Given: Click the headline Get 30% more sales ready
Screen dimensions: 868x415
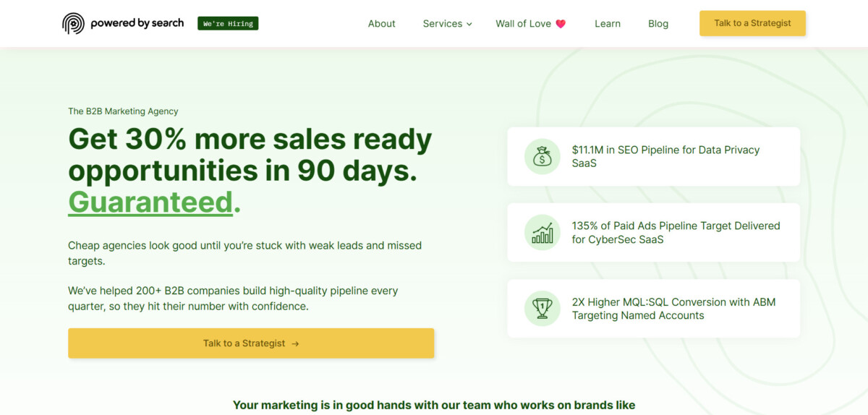Looking at the screenshot, I should [250, 139].
